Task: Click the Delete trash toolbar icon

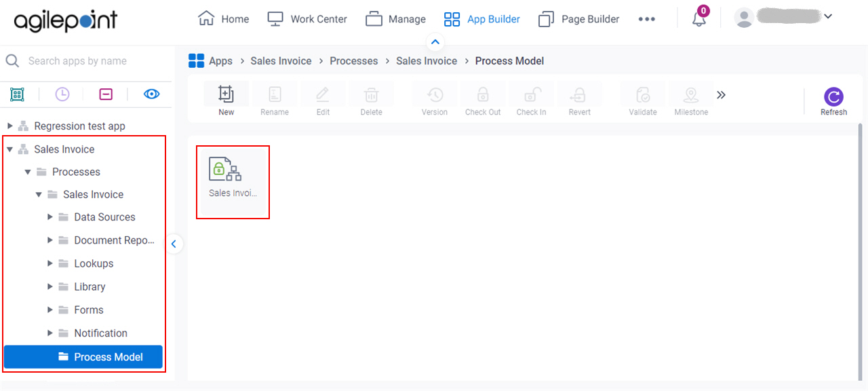Action: 371,94
